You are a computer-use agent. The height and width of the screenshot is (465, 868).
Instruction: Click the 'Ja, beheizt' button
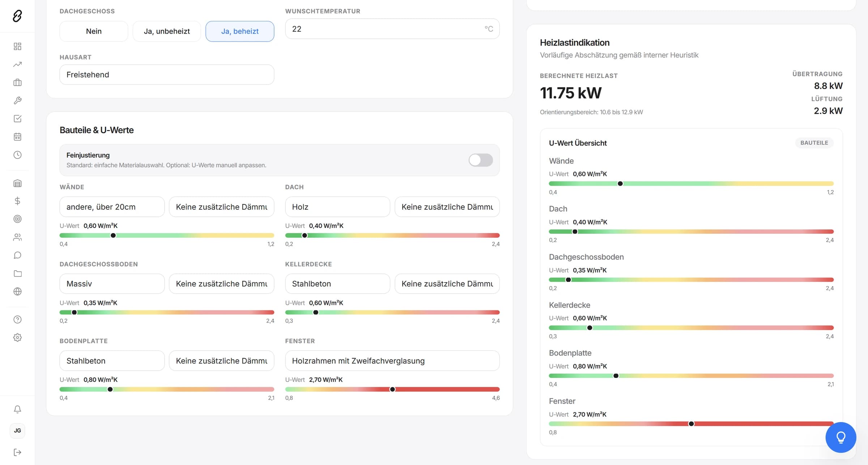pyautogui.click(x=240, y=31)
